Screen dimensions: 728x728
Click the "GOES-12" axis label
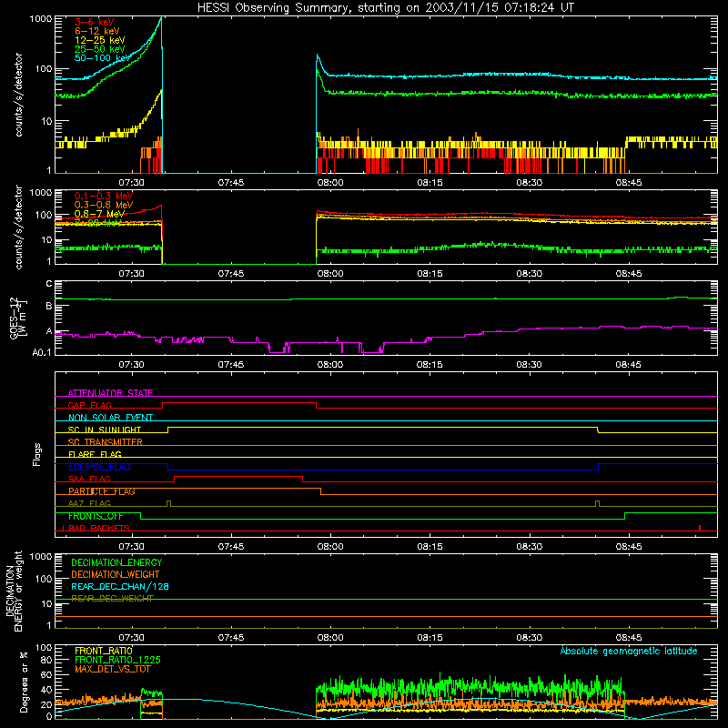click(14, 318)
